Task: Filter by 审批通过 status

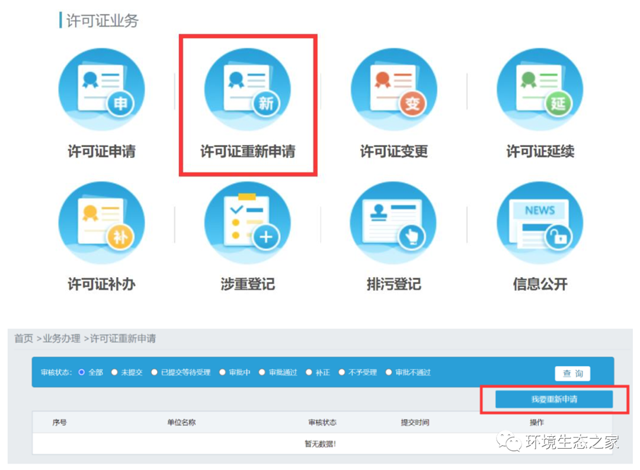Action: [262, 373]
